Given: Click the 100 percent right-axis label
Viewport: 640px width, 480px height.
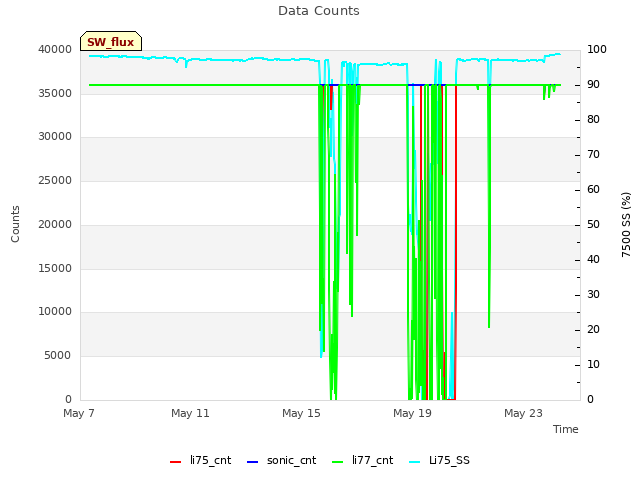Looking at the screenshot, I should pyautogui.click(x=597, y=50).
